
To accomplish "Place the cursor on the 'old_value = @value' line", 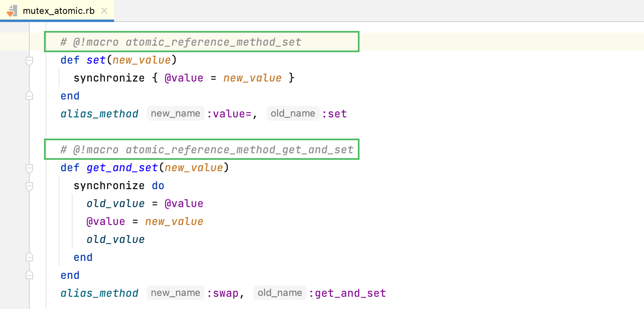I will click(145, 204).
